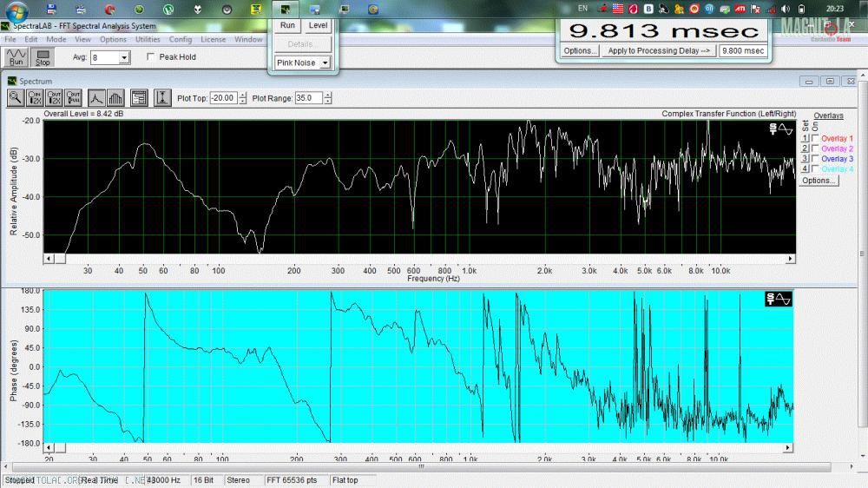Click the Plot Top input field

coord(224,98)
